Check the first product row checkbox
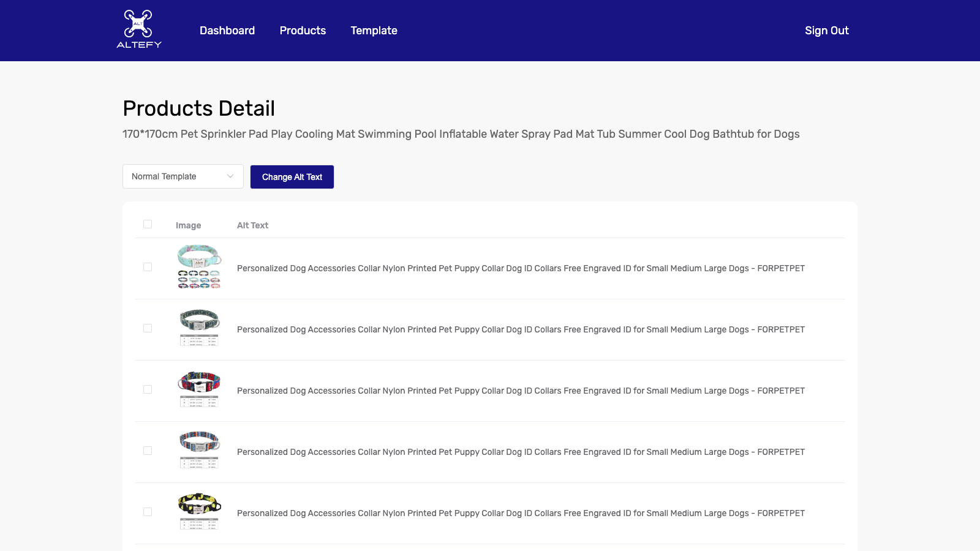The height and width of the screenshot is (551, 980). (x=148, y=267)
